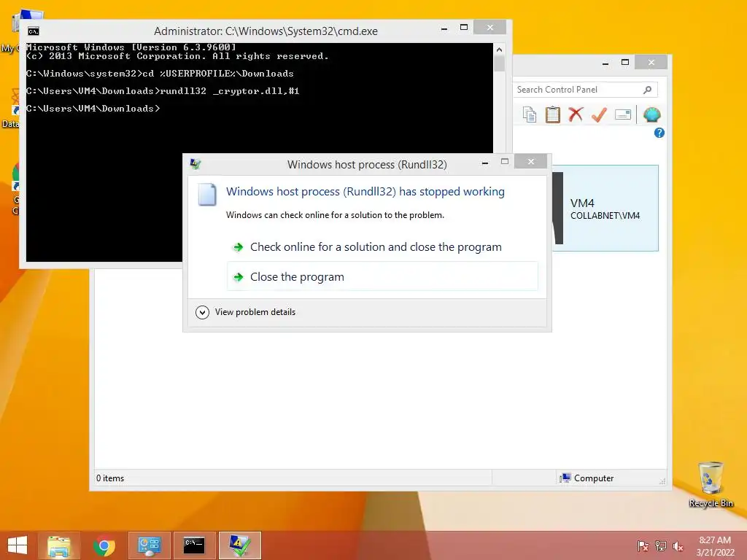Expand View problem details
The image size is (747, 560).
[x=245, y=312]
